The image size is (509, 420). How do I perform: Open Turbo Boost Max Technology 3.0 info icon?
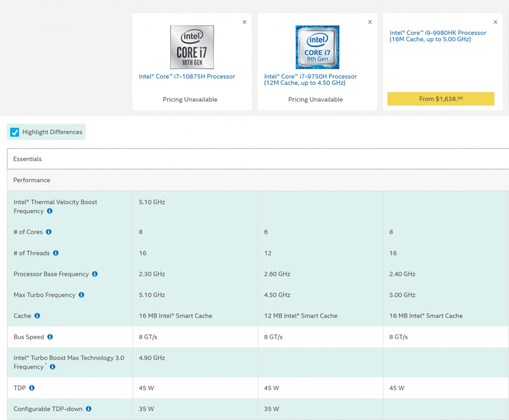(x=52, y=367)
